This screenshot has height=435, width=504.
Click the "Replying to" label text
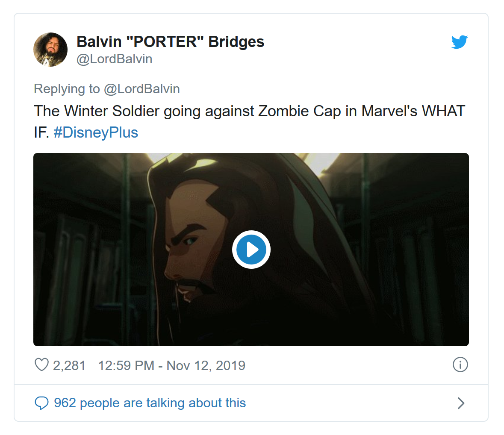[67, 89]
